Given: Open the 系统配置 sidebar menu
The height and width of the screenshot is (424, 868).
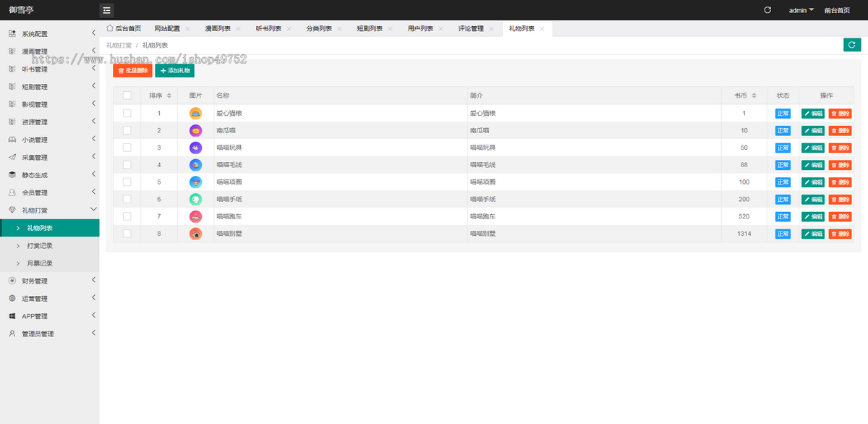Looking at the screenshot, I should 49,34.
